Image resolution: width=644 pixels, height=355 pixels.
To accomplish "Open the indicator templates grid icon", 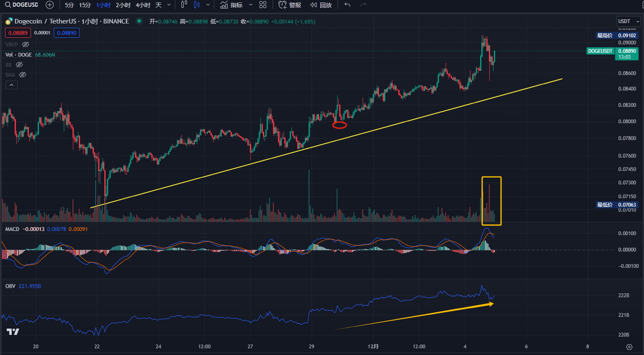I will 263,5.
